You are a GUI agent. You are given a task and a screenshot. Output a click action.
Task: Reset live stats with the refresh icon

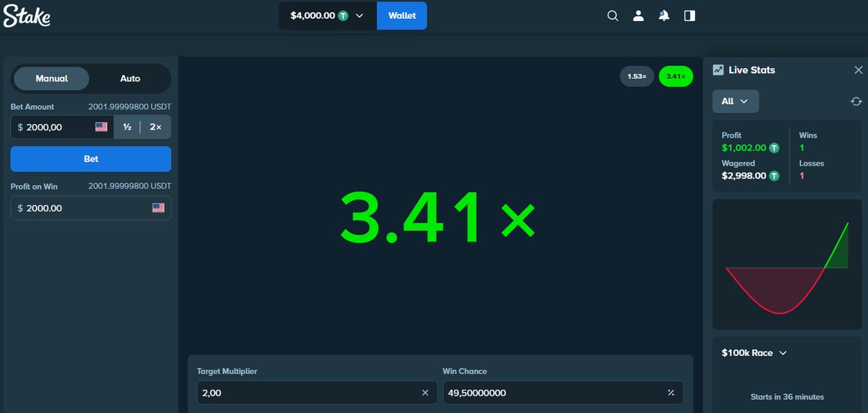coord(856,101)
